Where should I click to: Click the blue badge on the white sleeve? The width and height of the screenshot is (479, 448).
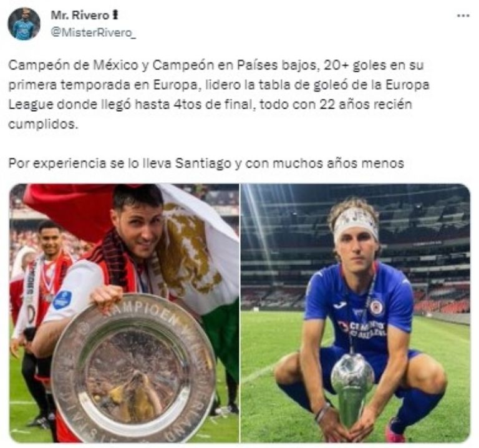(x=62, y=299)
